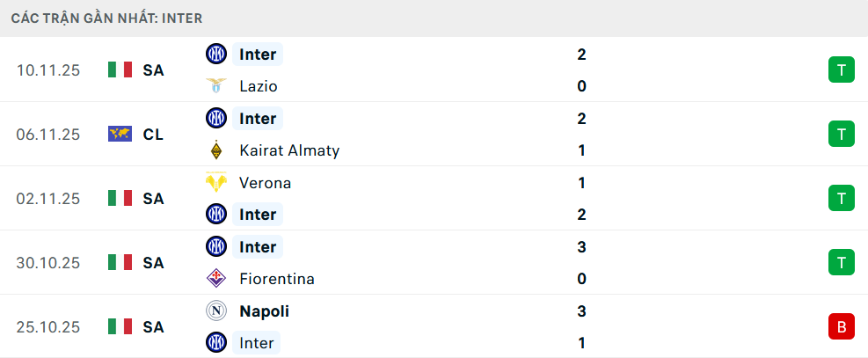868x358 pixels.
Task: Open the Napoli team link
Action: (264, 311)
